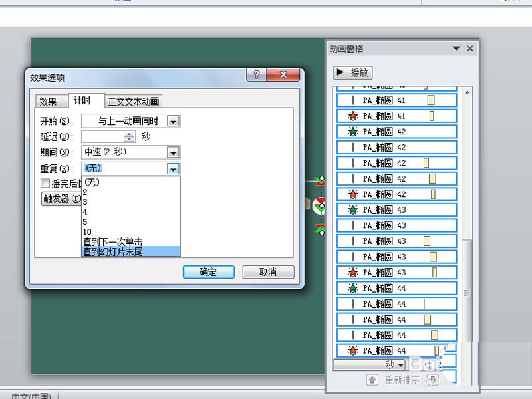Viewport: 532px width, 399px height.
Task: Select green-star PA_椭圆 44 animation row
Action: click(396, 288)
